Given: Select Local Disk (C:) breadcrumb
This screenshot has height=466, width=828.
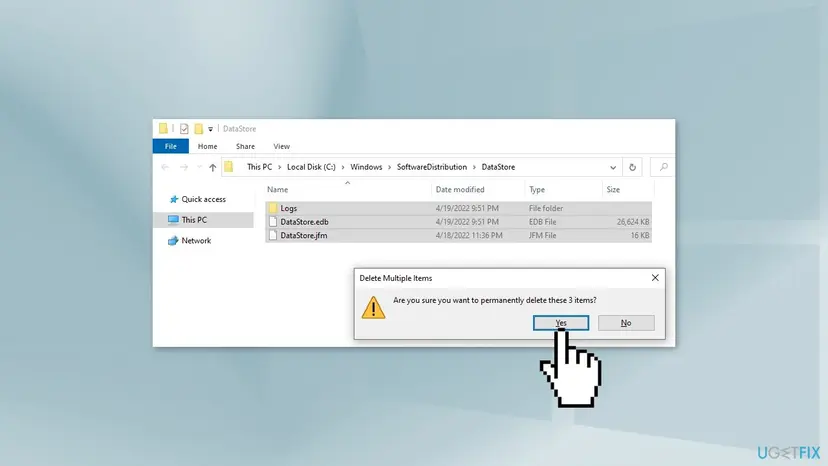Looking at the screenshot, I should [x=311, y=167].
